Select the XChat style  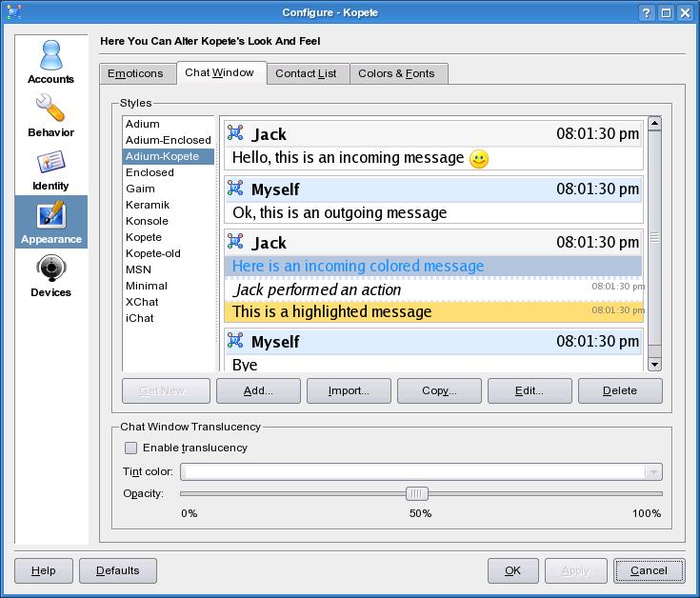pyautogui.click(x=169, y=302)
